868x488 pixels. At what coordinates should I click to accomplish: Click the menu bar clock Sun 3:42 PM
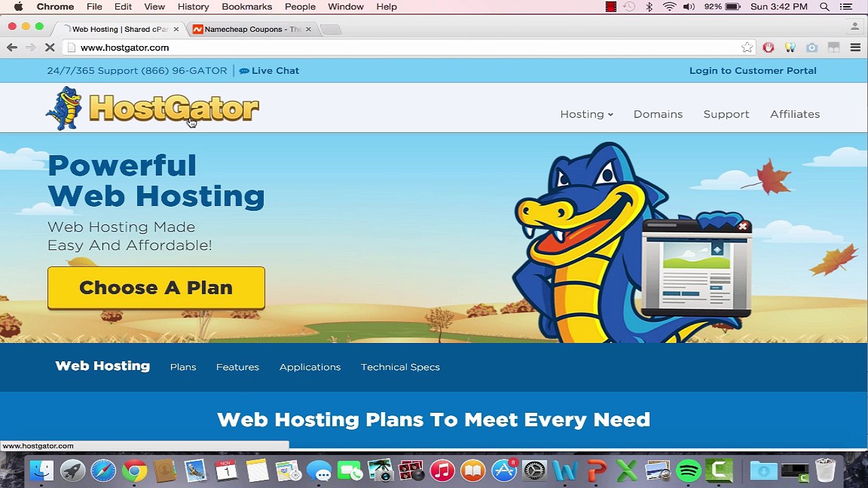pos(779,7)
